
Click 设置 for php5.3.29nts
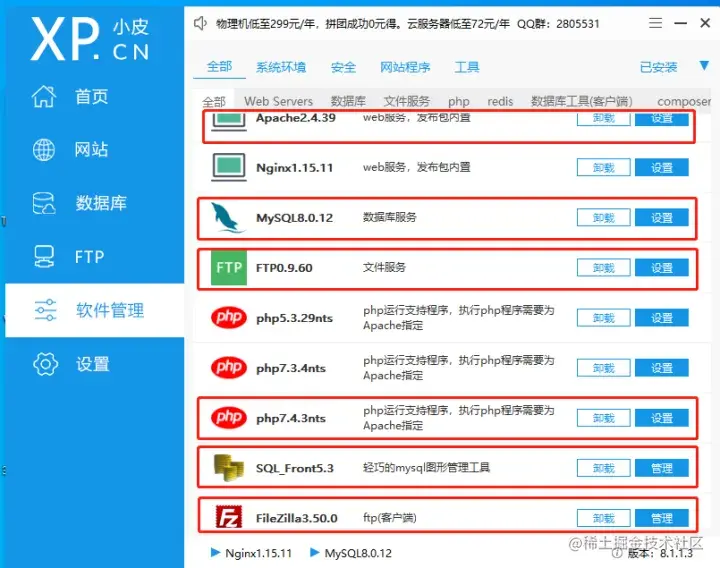coord(662,318)
